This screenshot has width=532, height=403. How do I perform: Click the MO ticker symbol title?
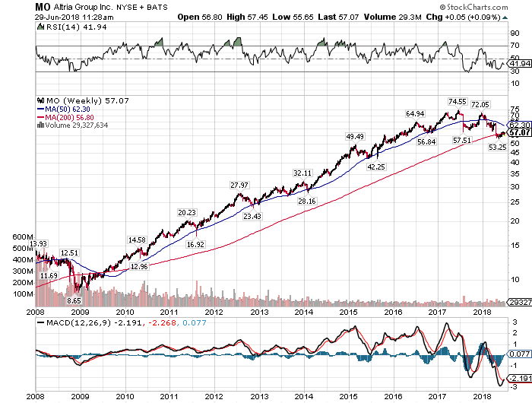point(43,7)
